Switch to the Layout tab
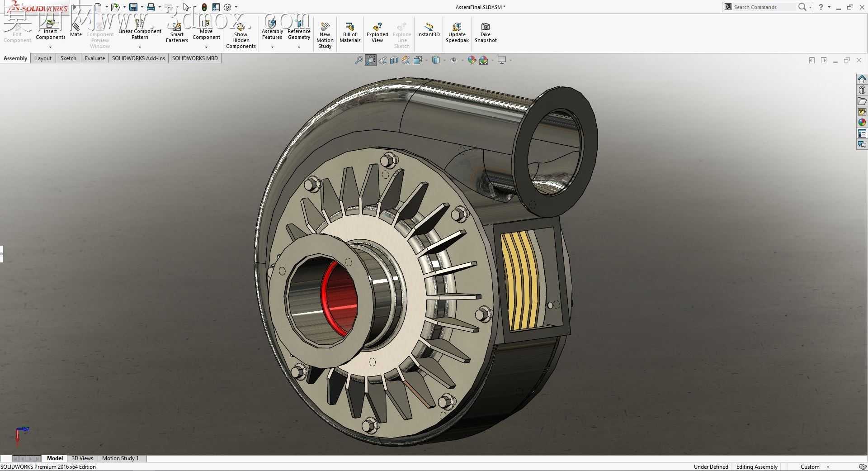 43,58
